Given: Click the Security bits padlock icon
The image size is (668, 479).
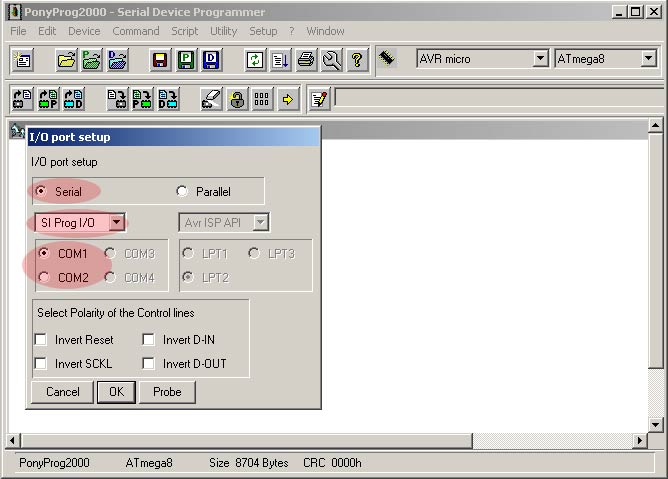Looking at the screenshot, I should click(236, 100).
